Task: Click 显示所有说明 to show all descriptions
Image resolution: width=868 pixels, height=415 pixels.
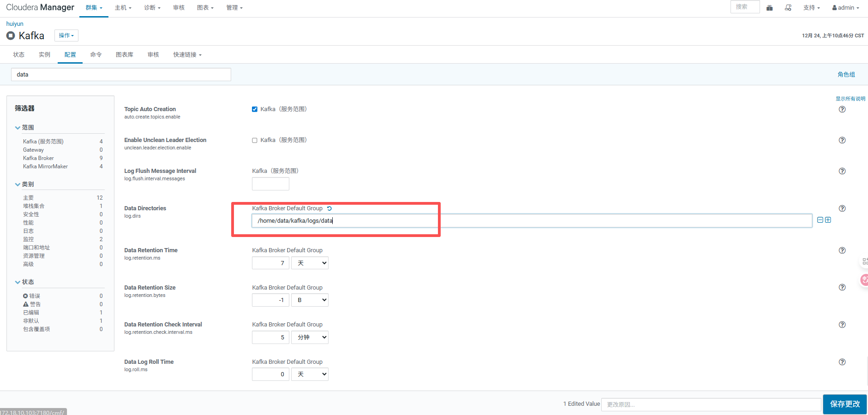Action: [850, 99]
